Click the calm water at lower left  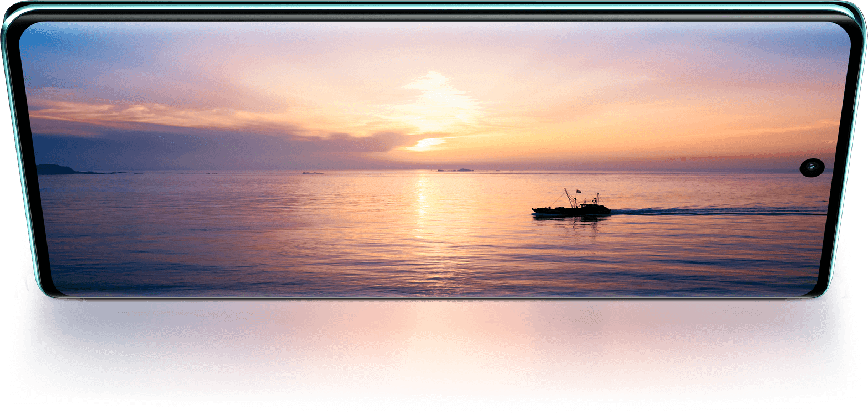pos(138,260)
